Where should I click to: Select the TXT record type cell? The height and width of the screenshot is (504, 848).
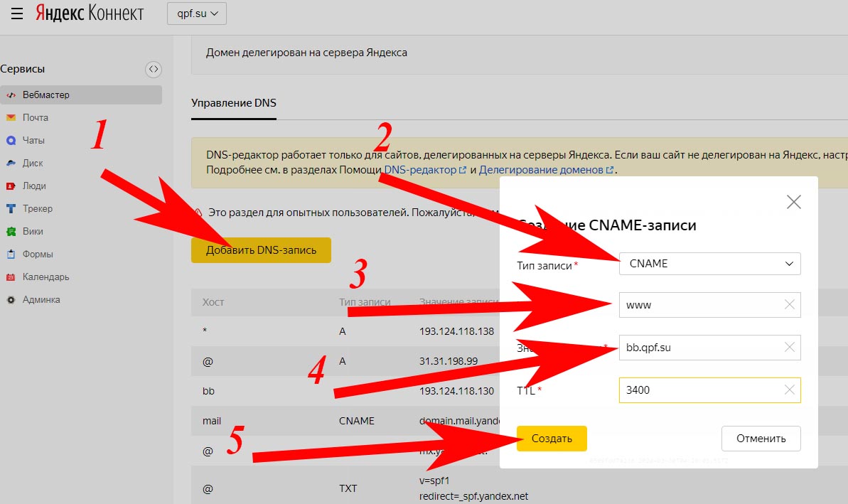pos(348,488)
